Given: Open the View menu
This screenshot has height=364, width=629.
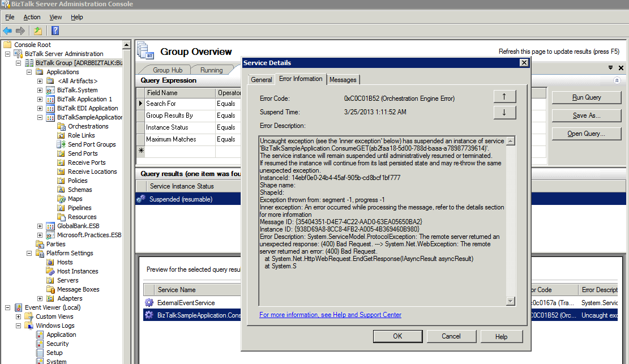Looking at the screenshot, I should coord(55,17).
